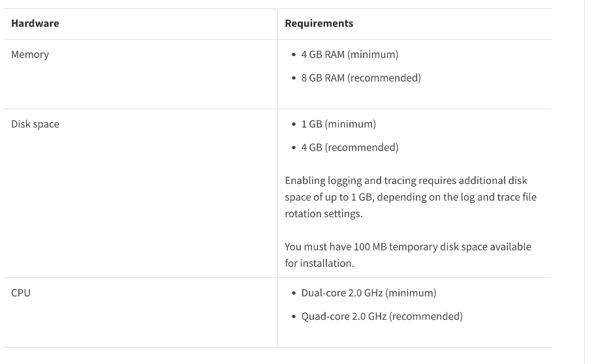
Task: Click the "4 GB (recommended)" disk entry
Action: pos(349,147)
